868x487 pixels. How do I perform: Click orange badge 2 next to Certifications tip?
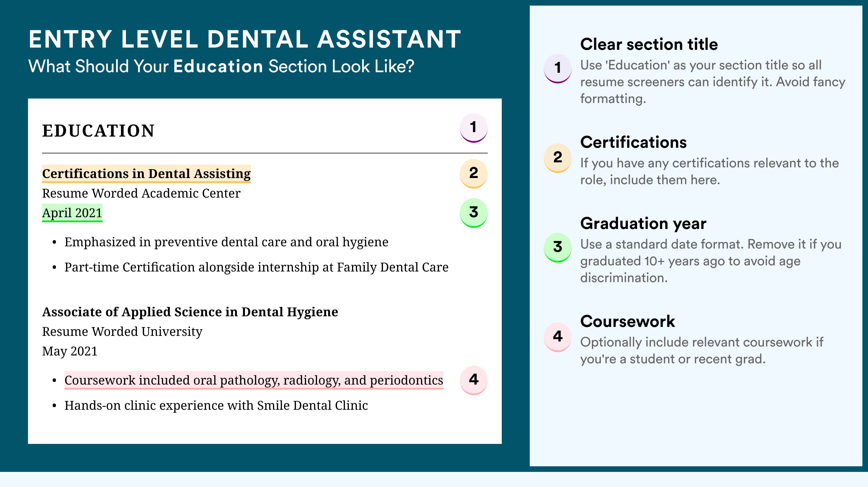click(558, 158)
